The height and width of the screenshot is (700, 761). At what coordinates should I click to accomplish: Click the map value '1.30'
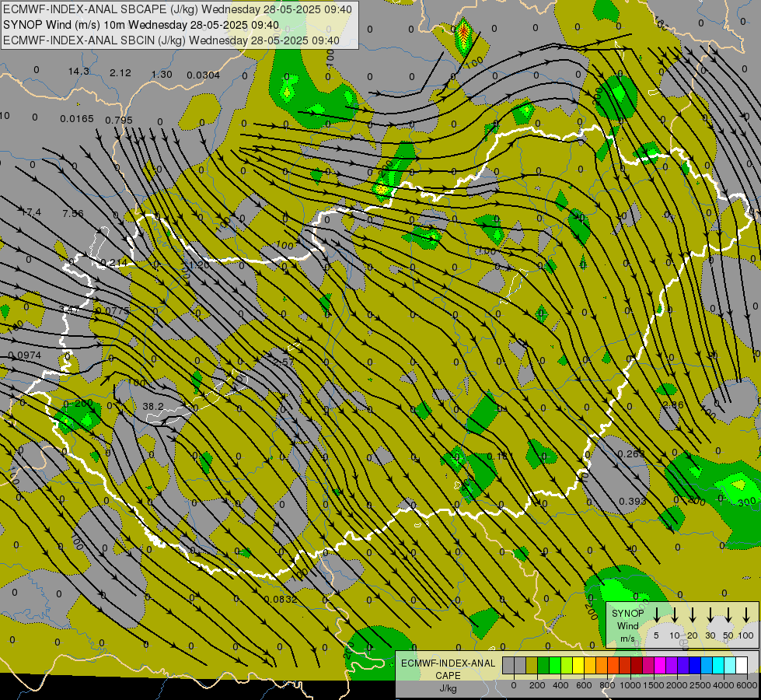point(162,75)
